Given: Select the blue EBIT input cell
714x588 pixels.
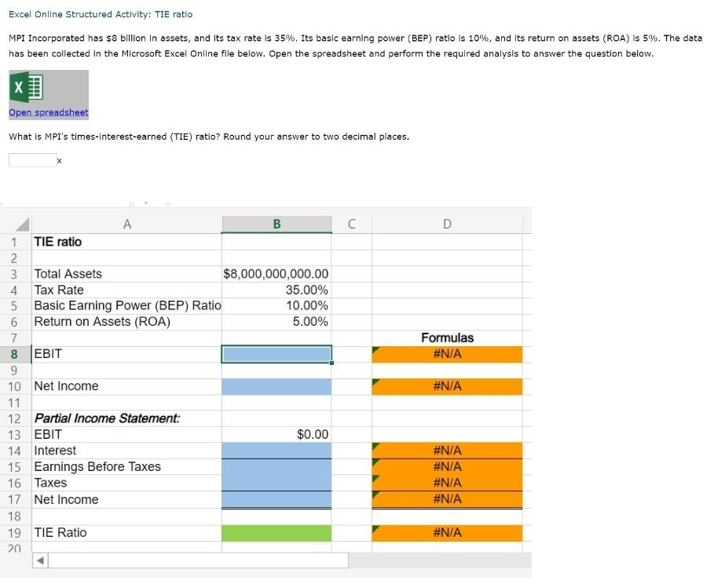Looking at the screenshot, I should pyautogui.click(x=276, y=353).
